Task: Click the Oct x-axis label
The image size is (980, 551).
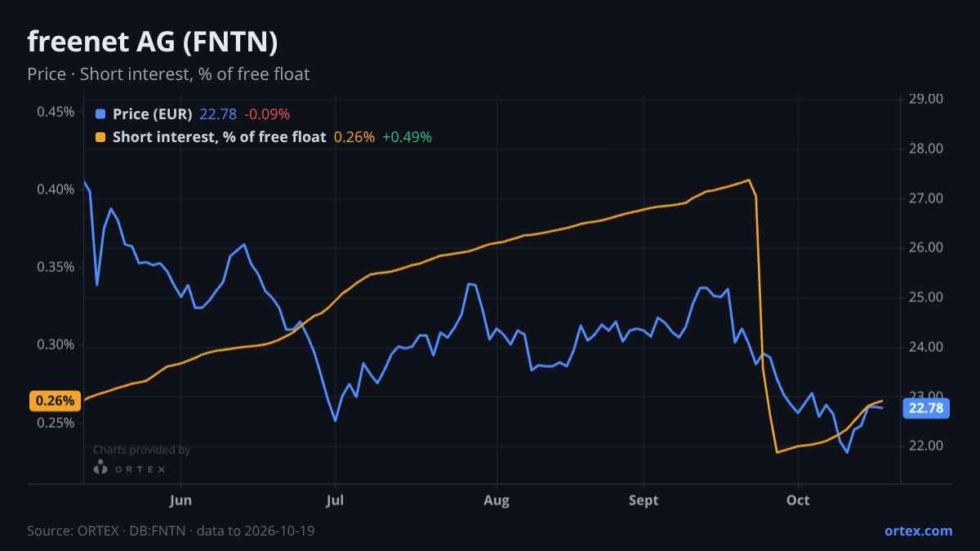Action: click(798, 500)
